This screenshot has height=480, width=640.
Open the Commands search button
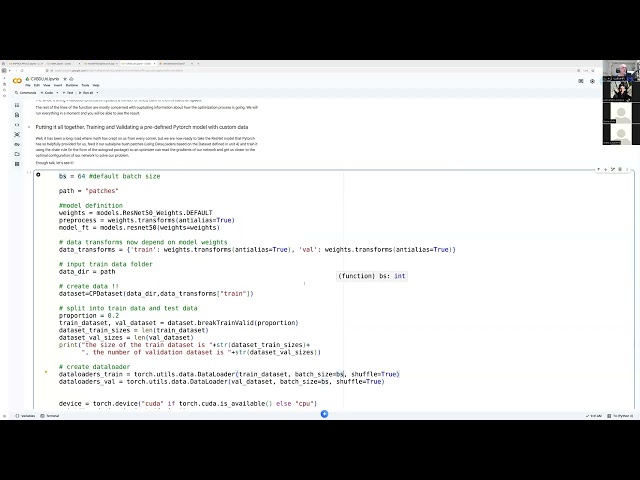(x=25, y=93)
